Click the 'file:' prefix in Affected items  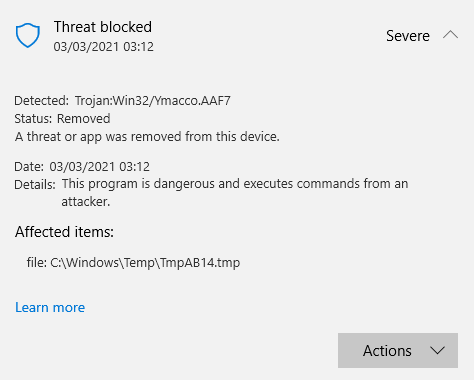37,263
